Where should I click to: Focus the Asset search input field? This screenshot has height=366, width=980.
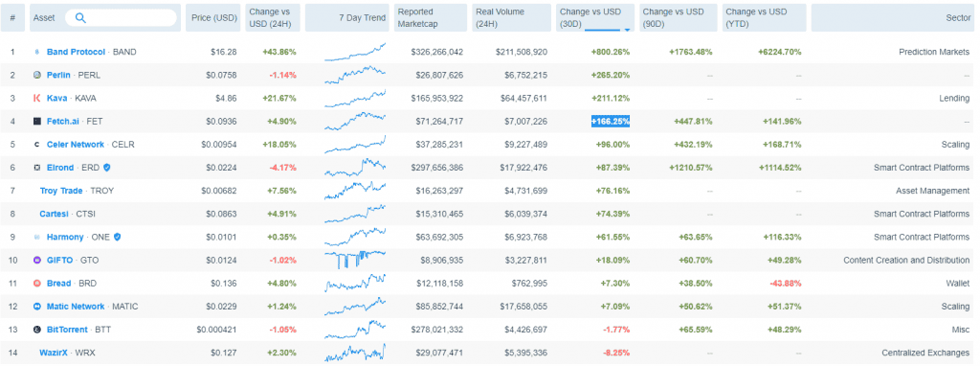point(121,17)
